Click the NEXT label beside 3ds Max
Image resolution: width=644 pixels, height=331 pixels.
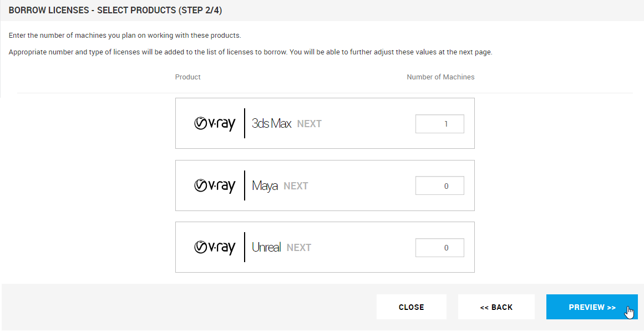[309, 124]
